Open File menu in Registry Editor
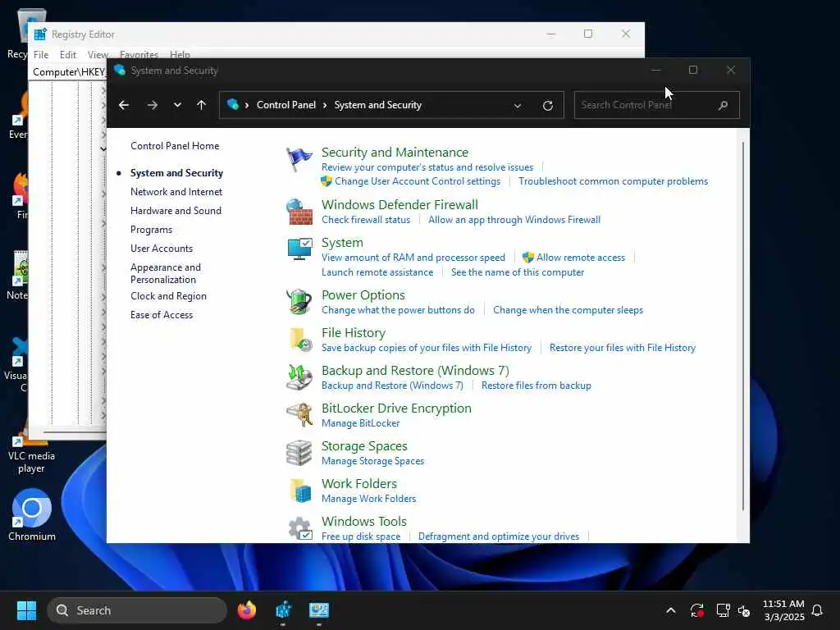 [x=41, y=55]
